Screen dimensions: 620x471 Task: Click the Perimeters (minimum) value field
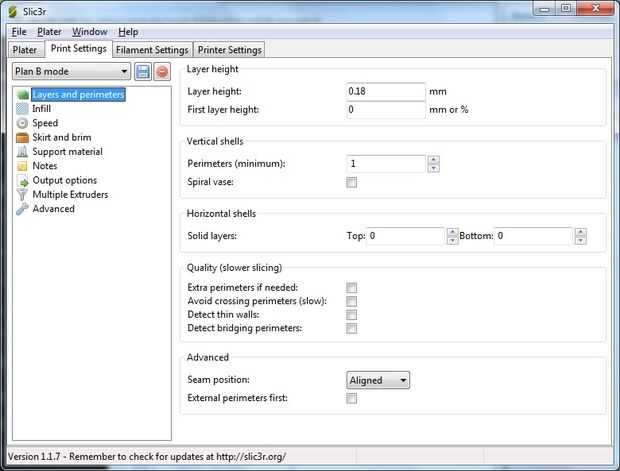pos(386,164)
